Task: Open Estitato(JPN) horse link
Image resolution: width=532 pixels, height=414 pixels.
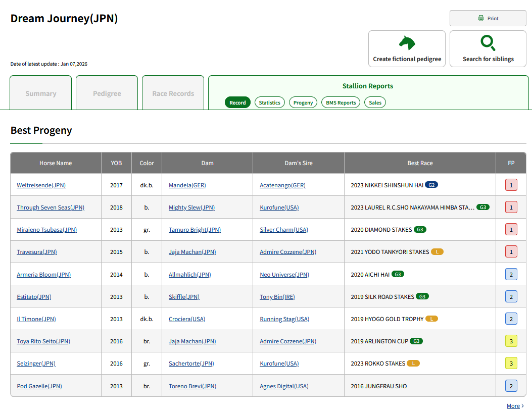Action: coord(34,297)
